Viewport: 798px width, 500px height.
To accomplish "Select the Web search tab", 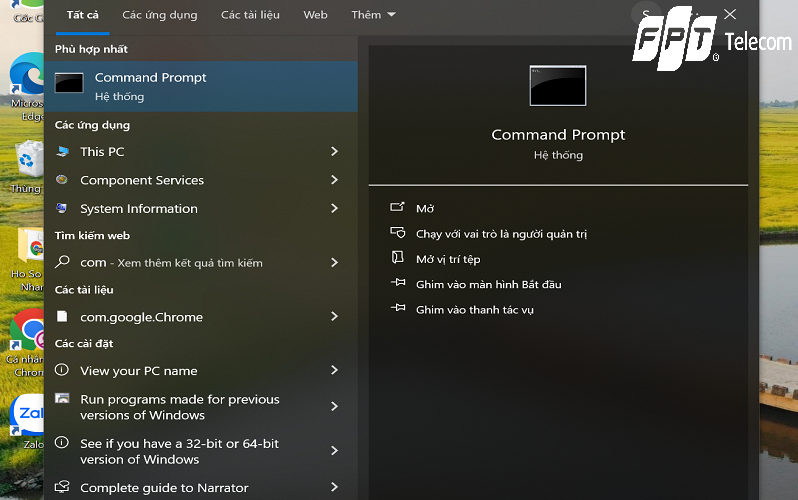I will [315, 15].
